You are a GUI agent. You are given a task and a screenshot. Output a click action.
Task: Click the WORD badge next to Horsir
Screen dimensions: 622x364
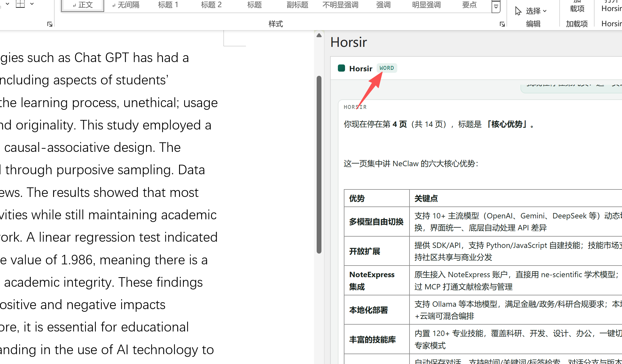pos(387,68)
